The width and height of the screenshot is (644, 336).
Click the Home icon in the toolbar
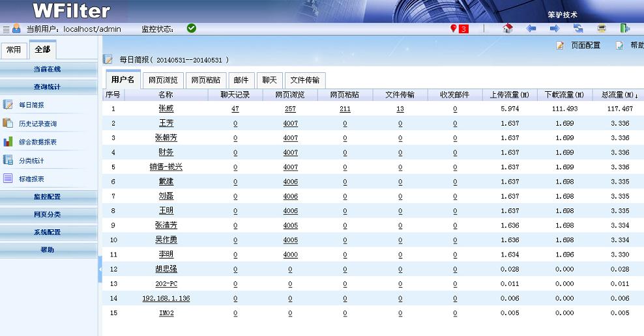point(508,29)
